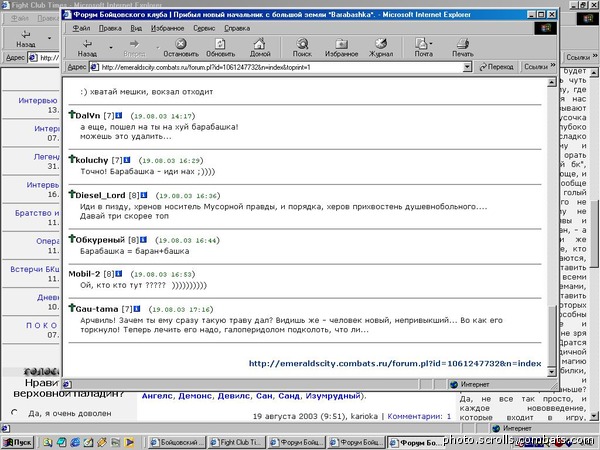Click clan cross icon beside DalVn
Viewport: 600px width, 450px height.
click(72, 114)
